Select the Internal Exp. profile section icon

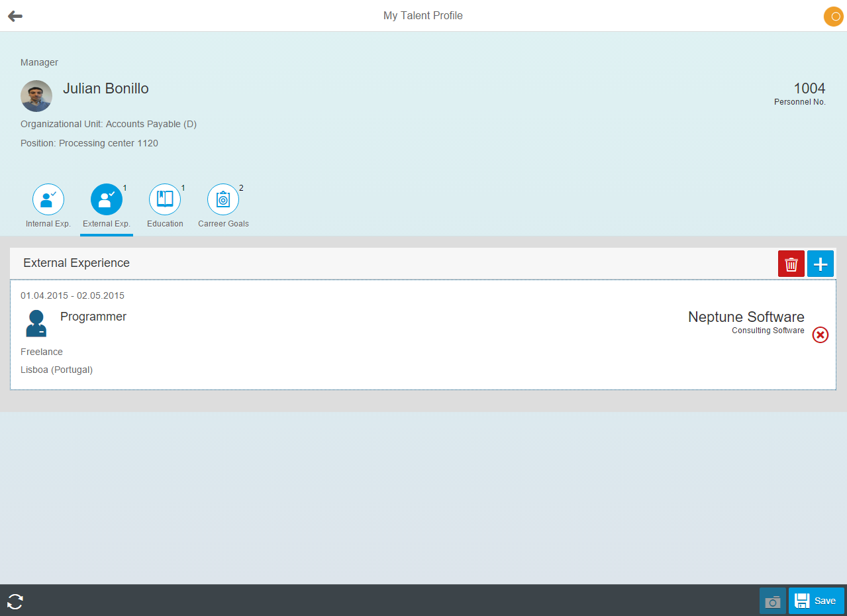click(48, 199)
